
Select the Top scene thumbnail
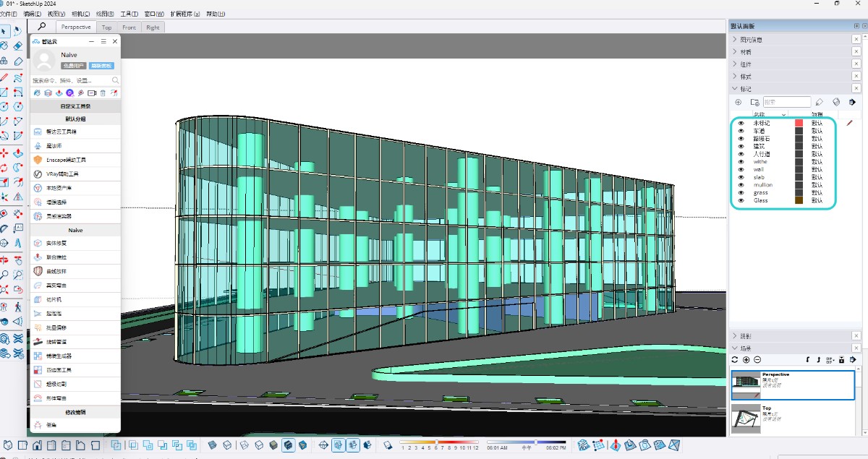(x=745, y=419)
